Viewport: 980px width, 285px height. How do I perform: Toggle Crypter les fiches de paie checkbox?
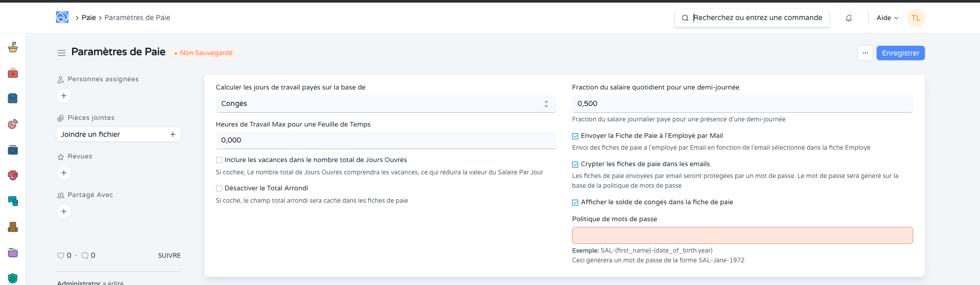pyautogui.click(x=575, y=165)
